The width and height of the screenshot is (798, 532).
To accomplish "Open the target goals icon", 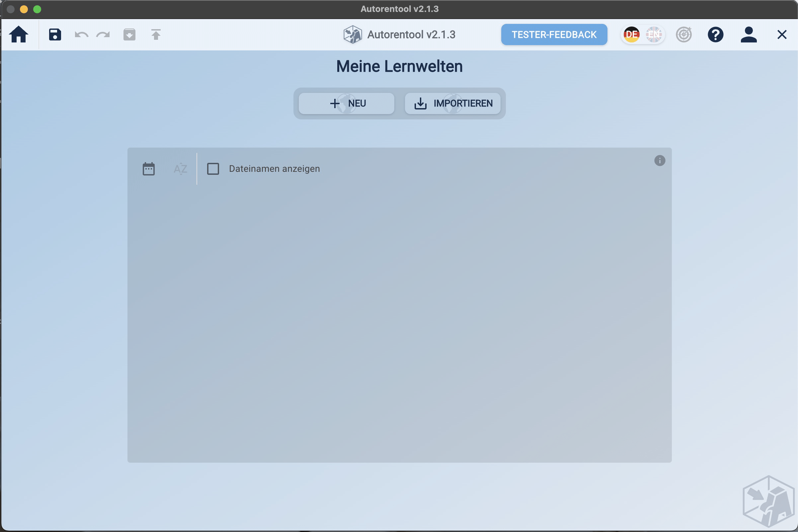I will (683, 34).
